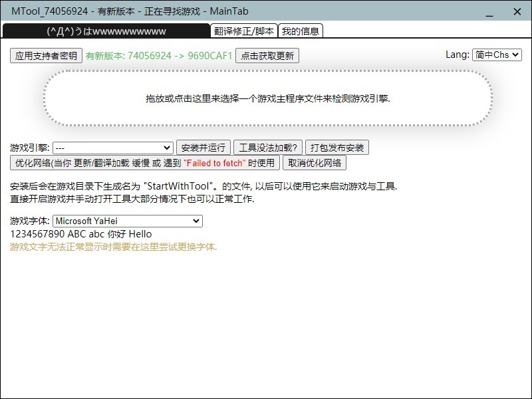Open the 游戏字体 font dropdown showing Microsoft YaHei
Screen dimensions: 532x399
tap(128, 219)
